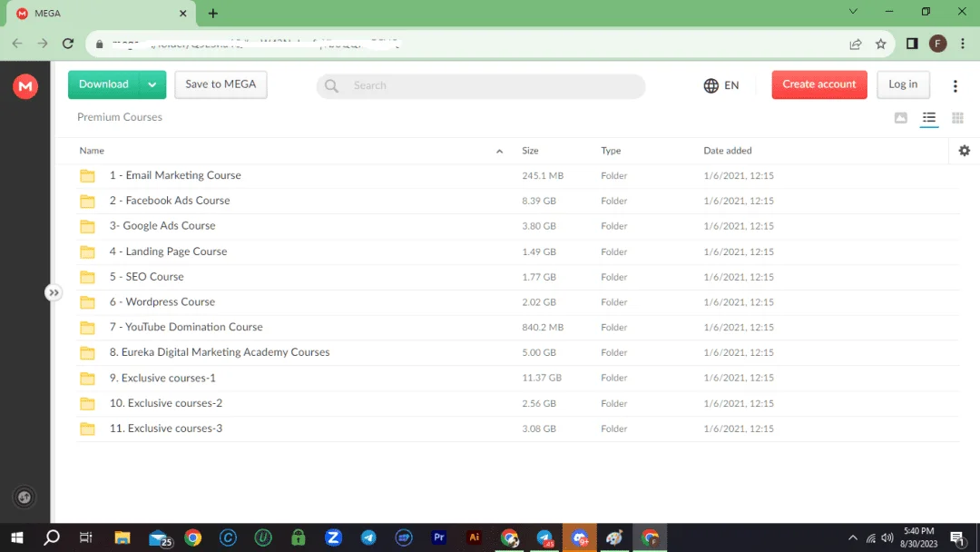Screen dimensions: 980x552
Task: Click the address bar lock icon
Action: pyautogui.click(x=100, y=44)
